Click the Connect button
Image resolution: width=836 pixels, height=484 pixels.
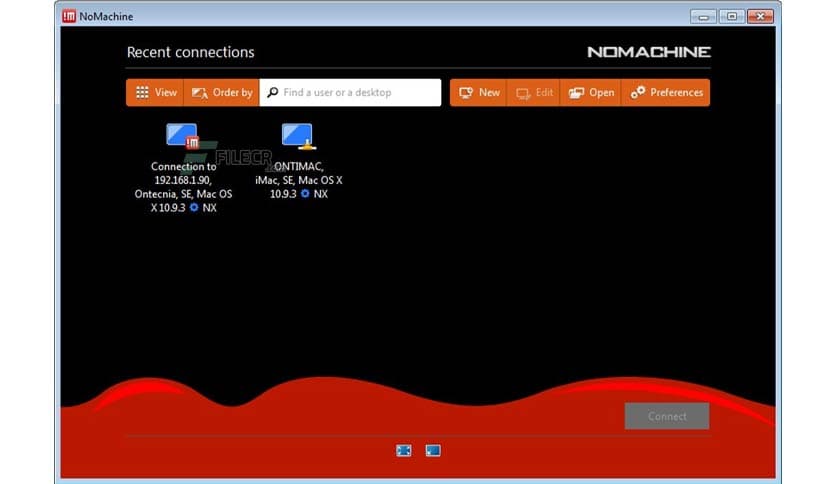coord(667,416)
